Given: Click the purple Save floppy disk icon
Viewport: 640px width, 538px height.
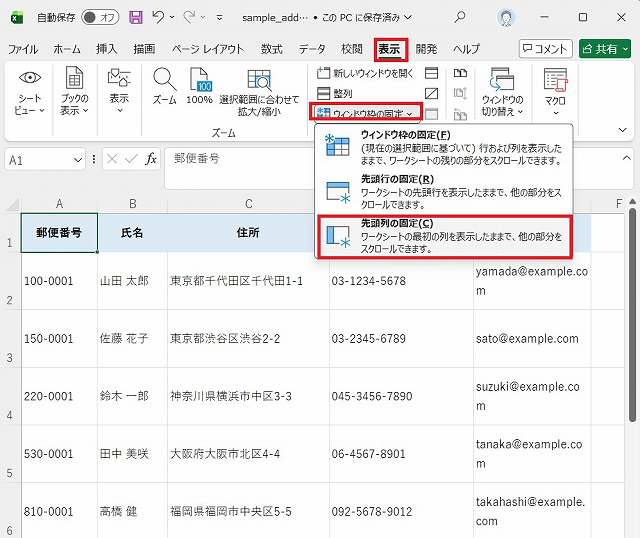Looking at the screenshot, I should [136, 17].
